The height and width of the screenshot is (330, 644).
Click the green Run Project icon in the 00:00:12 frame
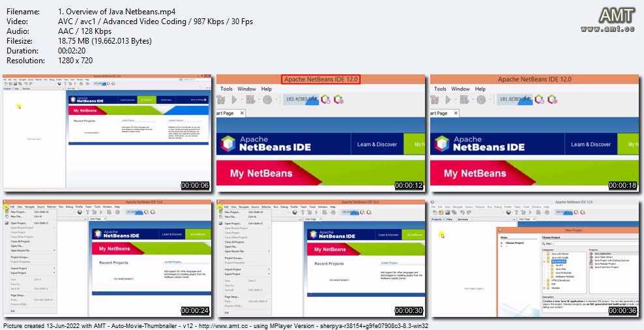(x=234, y=99)
